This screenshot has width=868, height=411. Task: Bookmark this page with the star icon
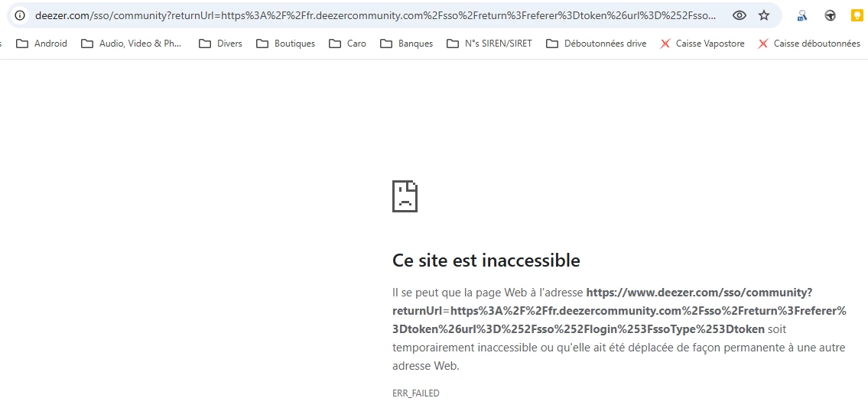(764, 15)
